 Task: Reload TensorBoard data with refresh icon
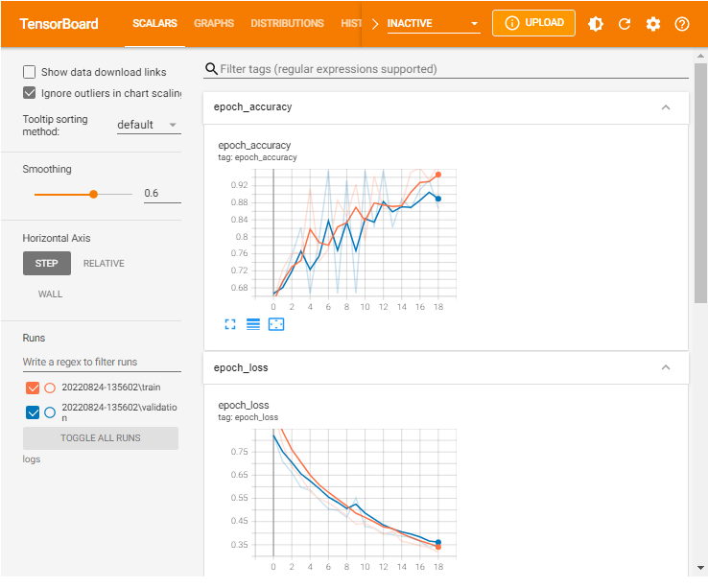click(x=625, y=23)
